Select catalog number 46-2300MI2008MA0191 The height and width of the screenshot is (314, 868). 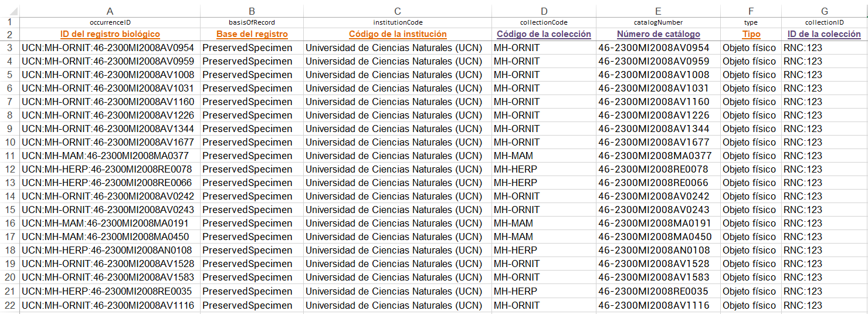pyautogui.click(x=658, y=223)
